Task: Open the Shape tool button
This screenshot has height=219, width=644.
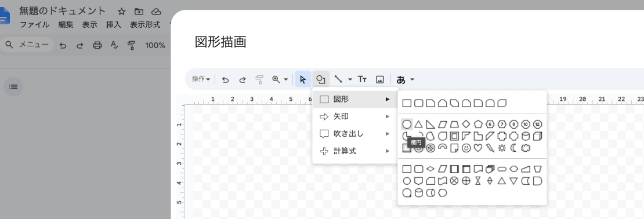Action: [x=321, y=79]
